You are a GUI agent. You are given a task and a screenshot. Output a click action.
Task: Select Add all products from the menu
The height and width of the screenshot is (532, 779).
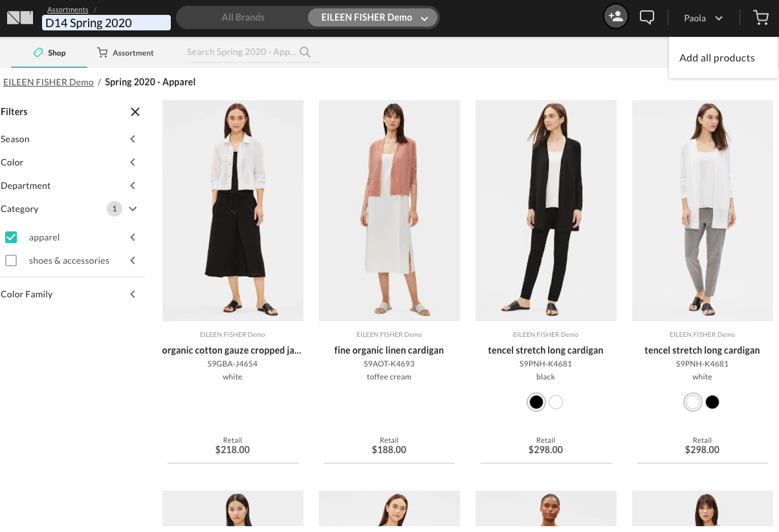[x=717, y=58]
